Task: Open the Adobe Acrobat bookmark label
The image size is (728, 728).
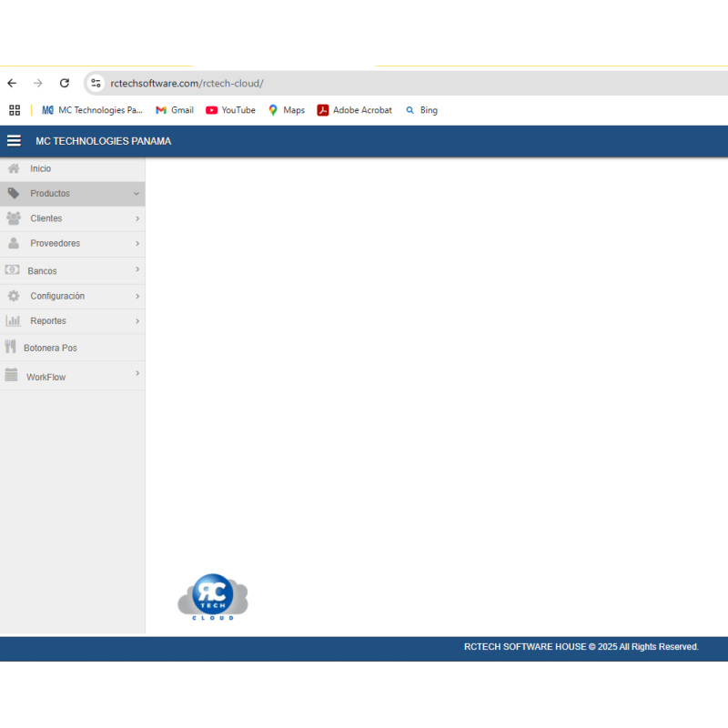Action: tap(362, 110)
